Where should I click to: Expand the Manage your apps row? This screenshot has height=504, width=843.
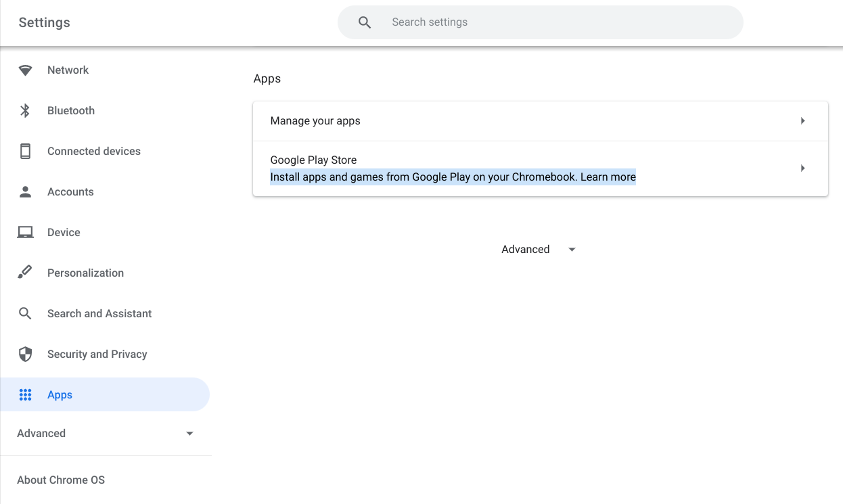tap(540, 120)
